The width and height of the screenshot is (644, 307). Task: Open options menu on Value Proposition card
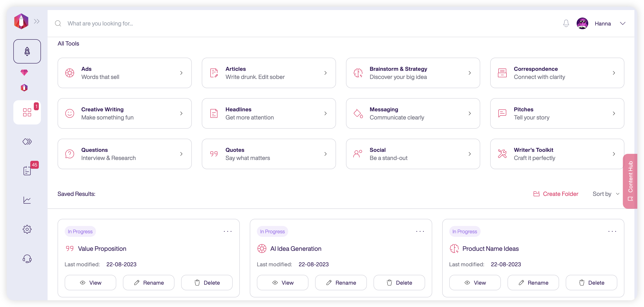point(227,231)
